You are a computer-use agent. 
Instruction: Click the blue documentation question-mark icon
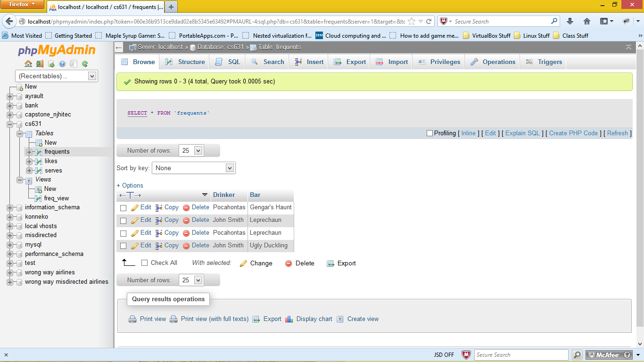pos(63,64)
